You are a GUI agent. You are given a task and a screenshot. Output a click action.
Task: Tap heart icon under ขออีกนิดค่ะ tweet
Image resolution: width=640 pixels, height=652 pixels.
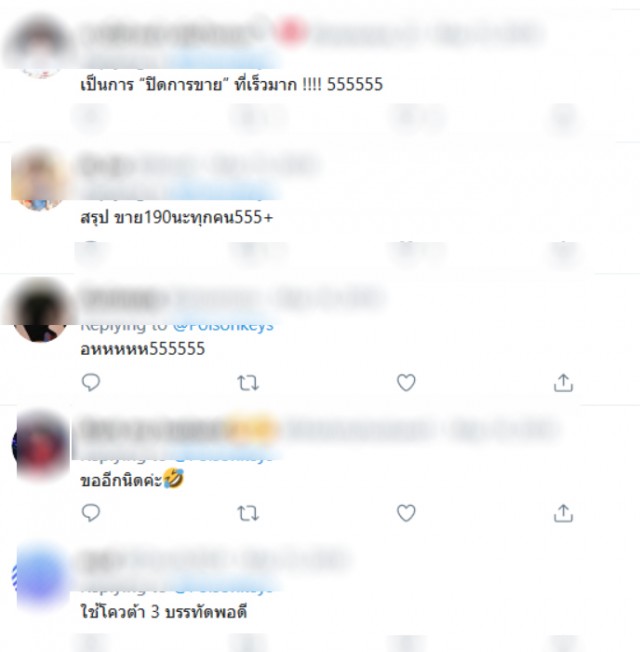coord(406,513)
